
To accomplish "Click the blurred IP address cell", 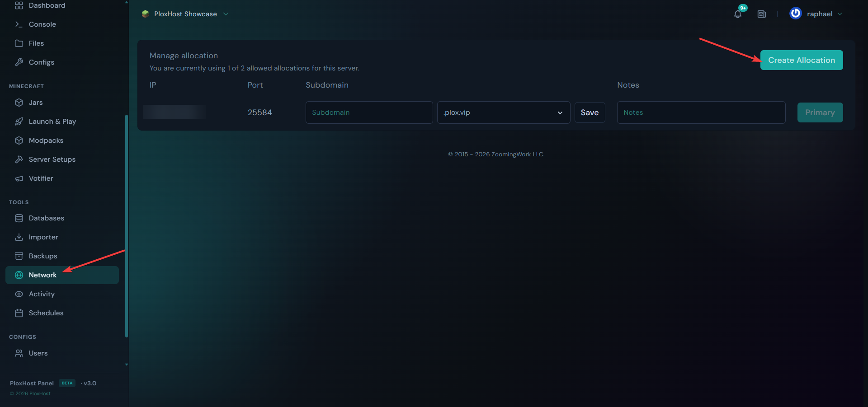I will [x=175, y=112].
